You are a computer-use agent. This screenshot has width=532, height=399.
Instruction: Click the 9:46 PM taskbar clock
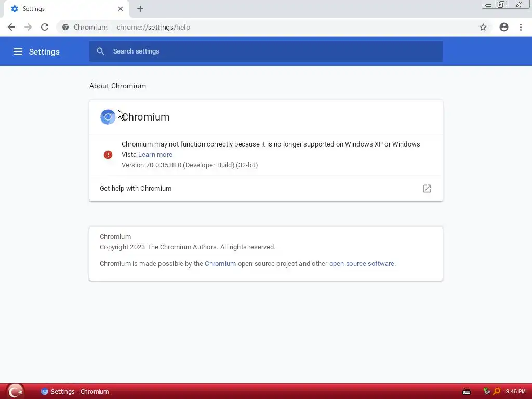click(515, 392)
